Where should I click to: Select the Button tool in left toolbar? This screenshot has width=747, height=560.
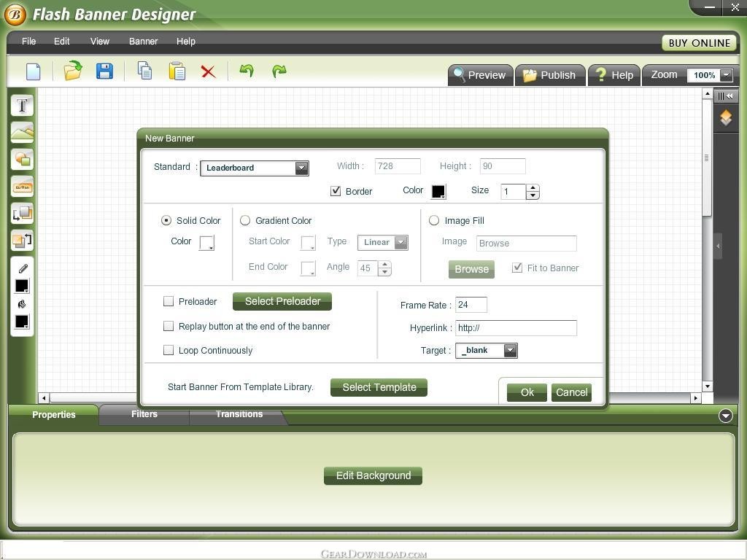(22, 186)
